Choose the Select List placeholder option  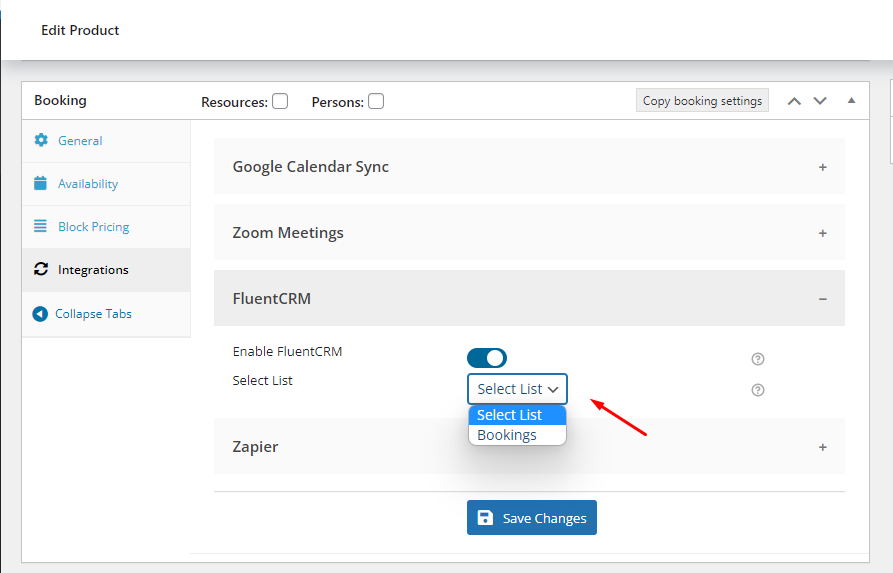[517, 415]
